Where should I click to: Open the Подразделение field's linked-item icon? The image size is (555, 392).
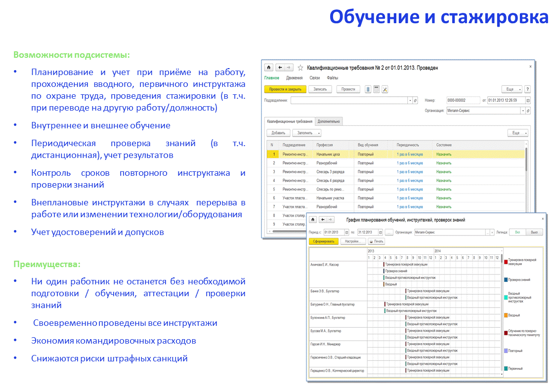point(415,101)
